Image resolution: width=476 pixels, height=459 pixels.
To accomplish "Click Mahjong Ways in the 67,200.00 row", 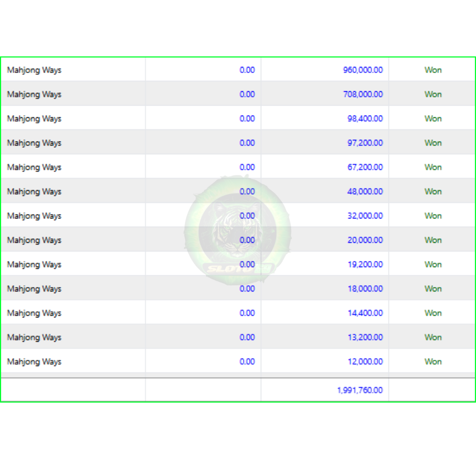I will pyautogui.click(x=34, y=168).
